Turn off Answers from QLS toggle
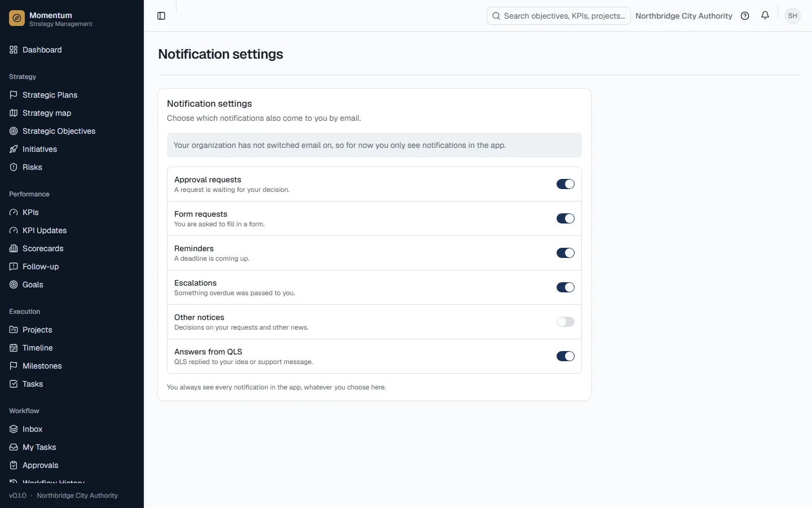This screenshot has width=812, height=508. pos(566,356)
